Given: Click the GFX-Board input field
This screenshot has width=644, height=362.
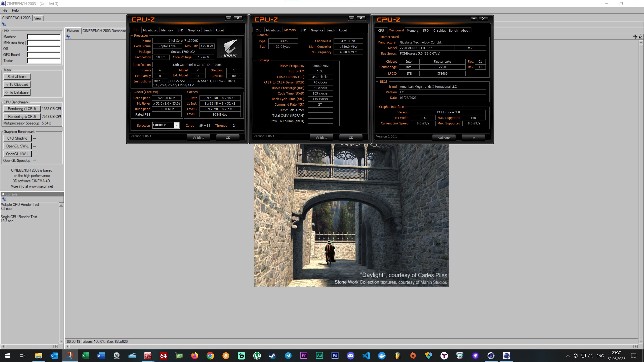Looking at the screenshot, I should coord(44,55).
